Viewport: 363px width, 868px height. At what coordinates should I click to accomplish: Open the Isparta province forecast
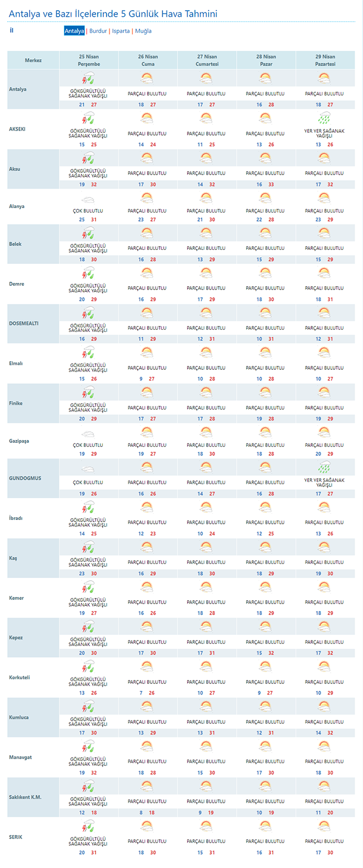point(121,31)
